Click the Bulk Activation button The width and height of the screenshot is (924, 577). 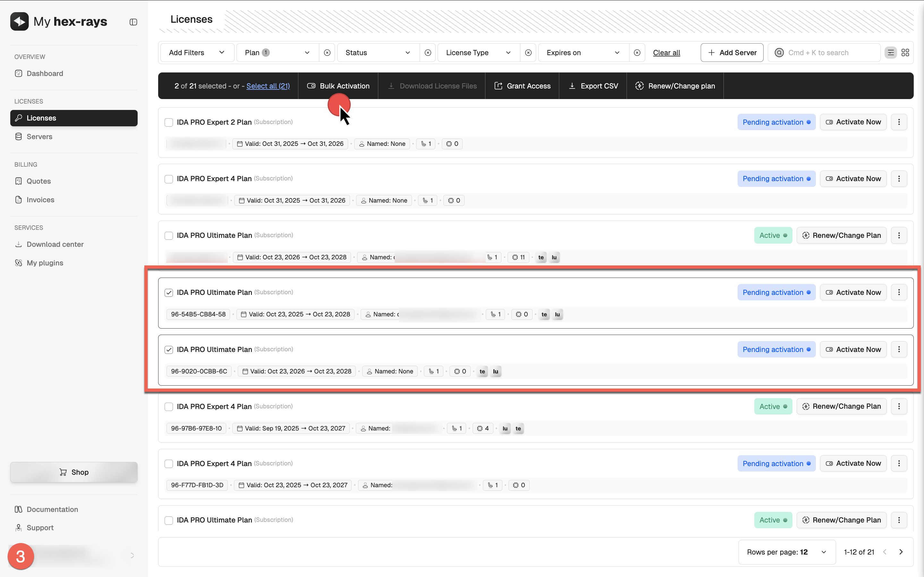pos(338,86)
